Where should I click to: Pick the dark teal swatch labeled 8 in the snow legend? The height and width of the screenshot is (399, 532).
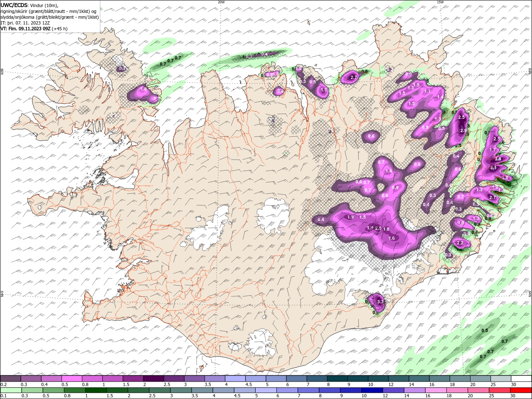pyautogui.click(x=337, y=379)
